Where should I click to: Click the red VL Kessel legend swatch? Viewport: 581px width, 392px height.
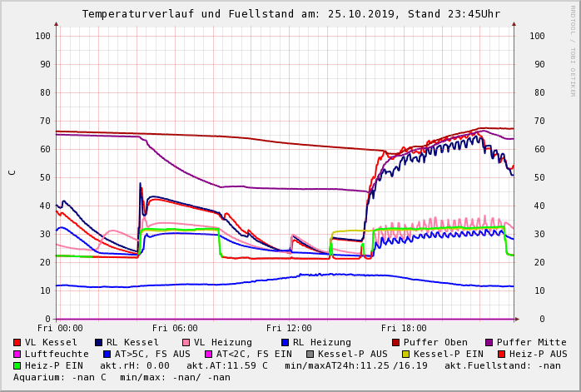point(17,342)
